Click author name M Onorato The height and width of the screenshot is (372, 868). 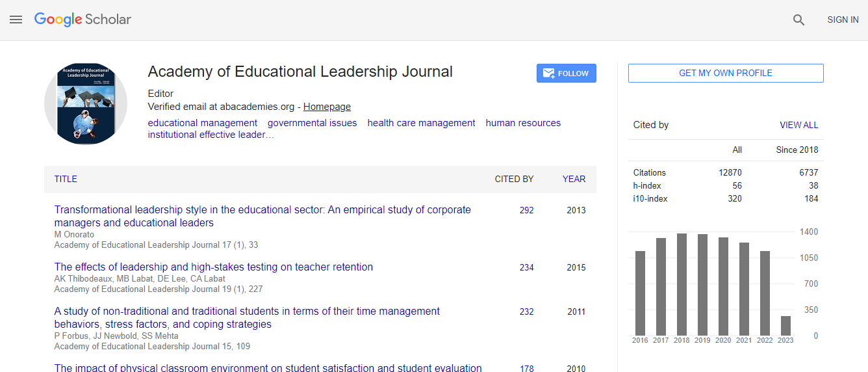(x=75, y=234)
